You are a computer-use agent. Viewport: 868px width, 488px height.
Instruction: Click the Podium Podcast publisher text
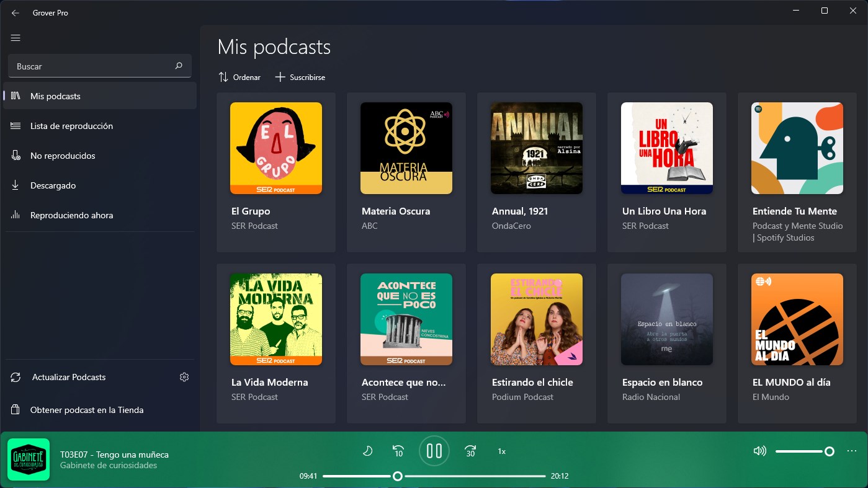pyautogui.click(x=522, y=397)
